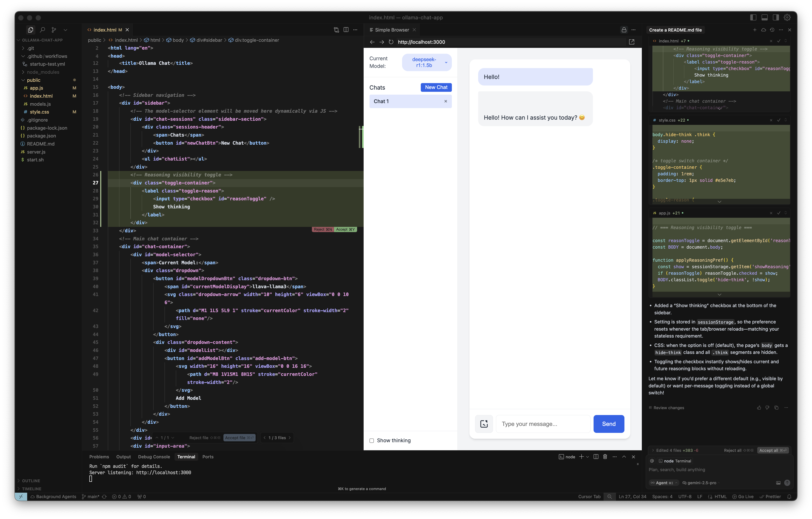Open style.css in the file explorer

[x=39, y=112]
